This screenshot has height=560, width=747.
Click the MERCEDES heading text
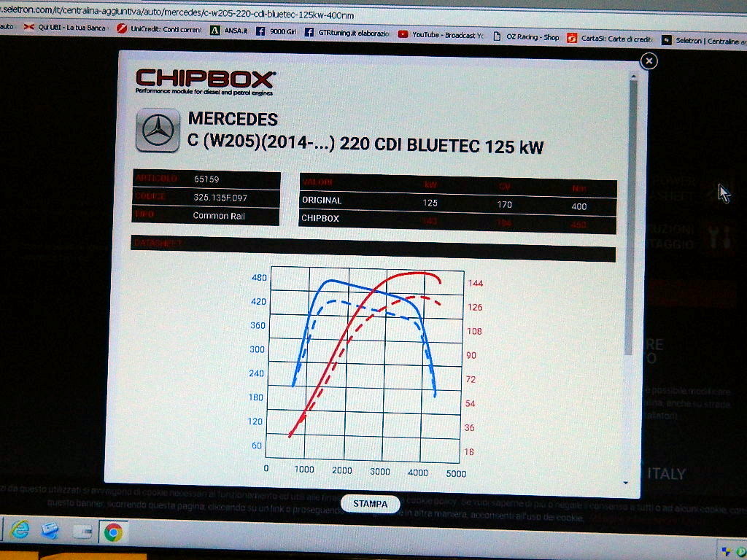[x=233, y=119]
